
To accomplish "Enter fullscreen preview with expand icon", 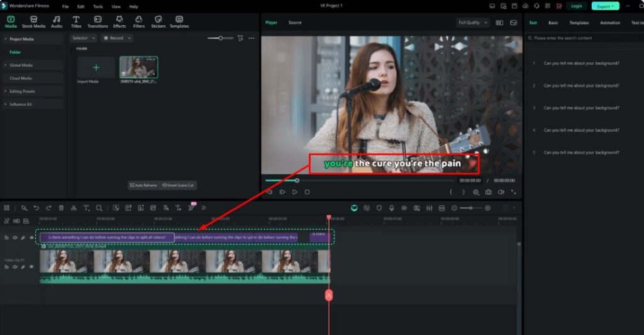I will [513, 192].
